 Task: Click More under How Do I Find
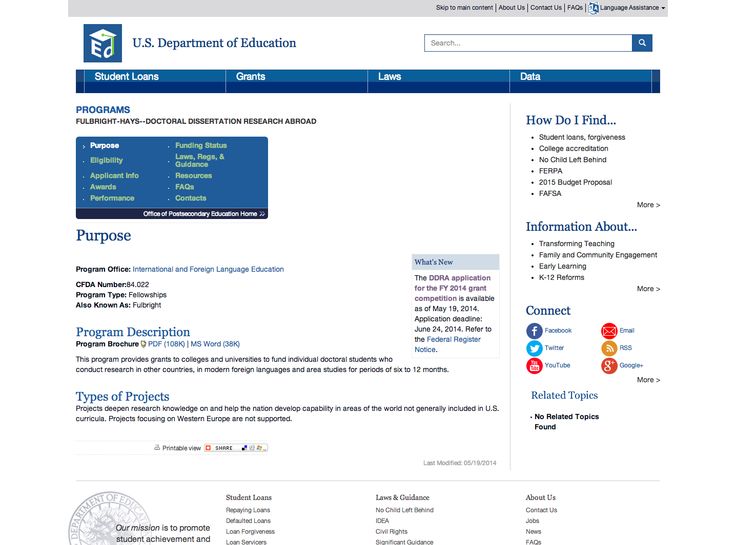pos(648,205)
